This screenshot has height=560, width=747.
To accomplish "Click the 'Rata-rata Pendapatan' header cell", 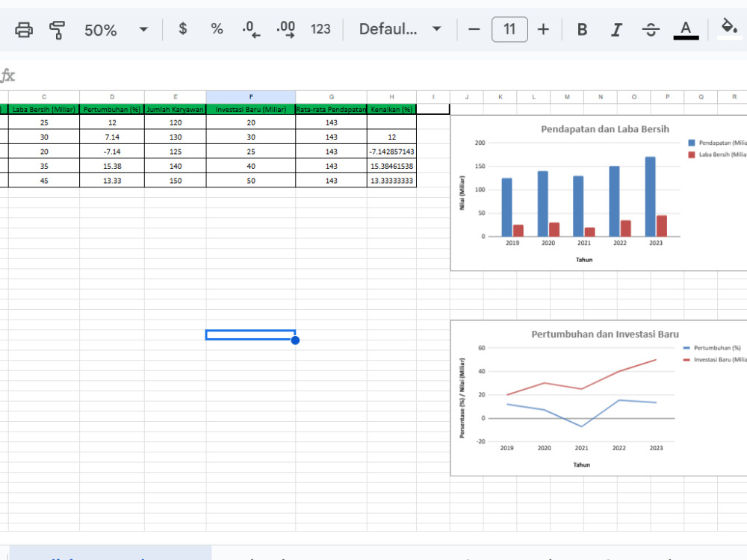I will (x=331, y=110).
